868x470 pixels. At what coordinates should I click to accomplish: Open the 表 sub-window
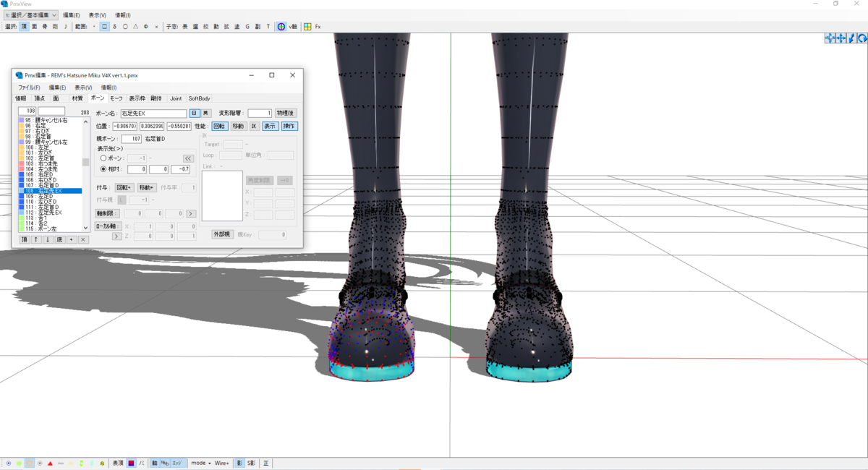point(184,27)
